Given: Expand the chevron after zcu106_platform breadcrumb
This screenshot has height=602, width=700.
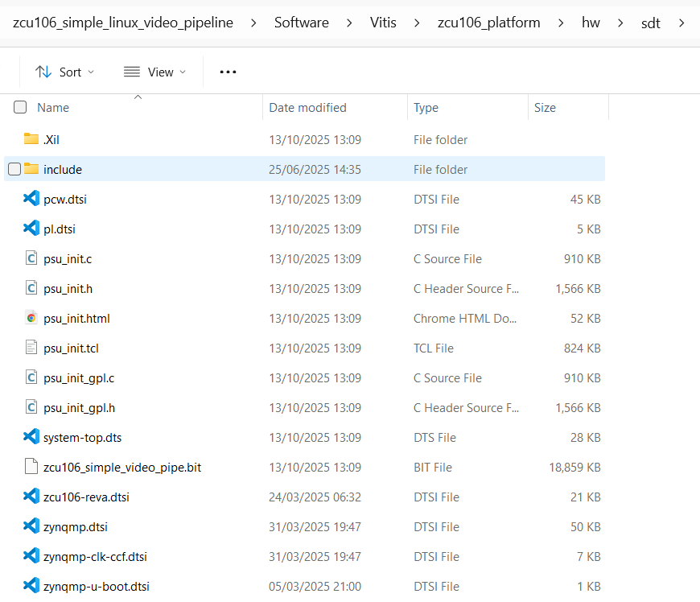Looking at the screenshot, I should 561,23.
